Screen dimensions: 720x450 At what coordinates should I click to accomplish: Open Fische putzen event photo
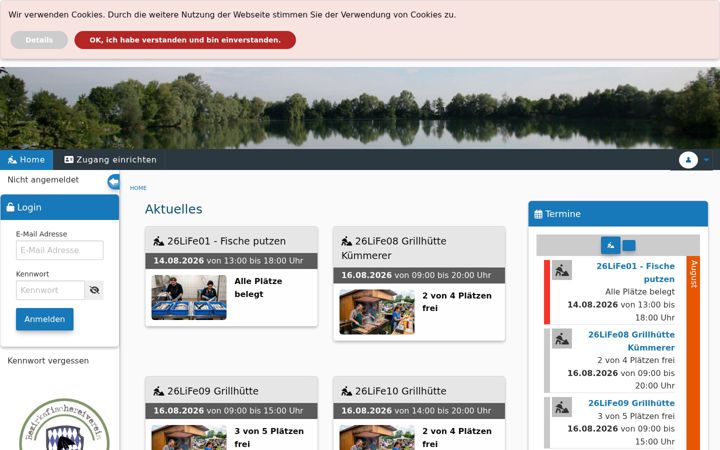[189, 298]
